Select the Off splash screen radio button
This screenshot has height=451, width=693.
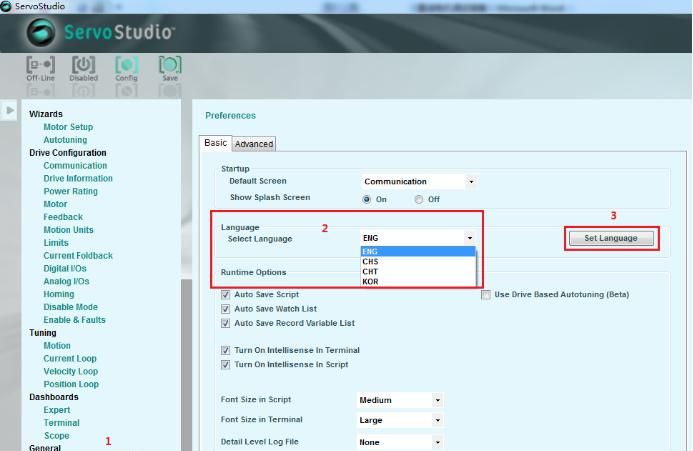(419, 199)
